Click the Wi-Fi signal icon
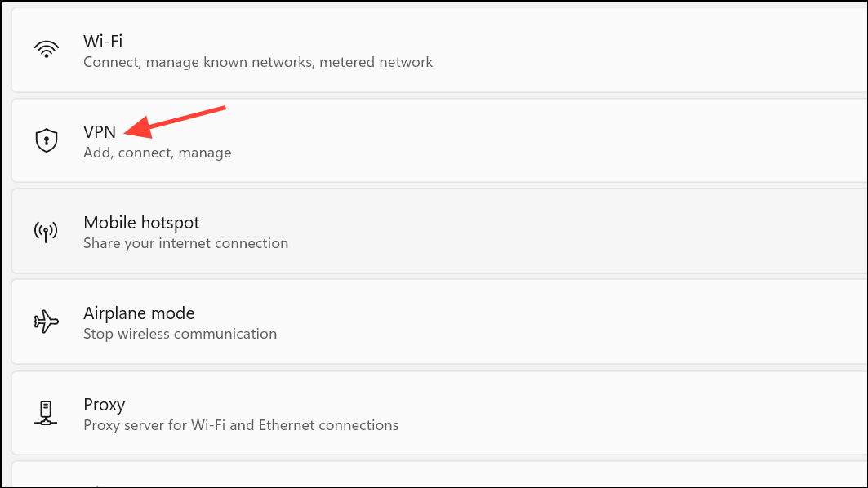 click(x=47, y=49)
